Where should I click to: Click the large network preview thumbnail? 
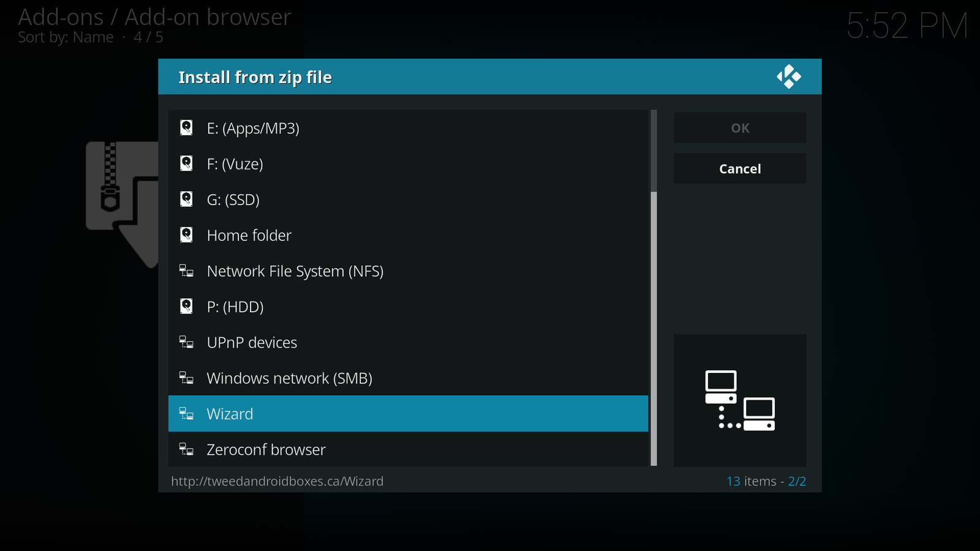pyautogui.click(x=740, y=400)
